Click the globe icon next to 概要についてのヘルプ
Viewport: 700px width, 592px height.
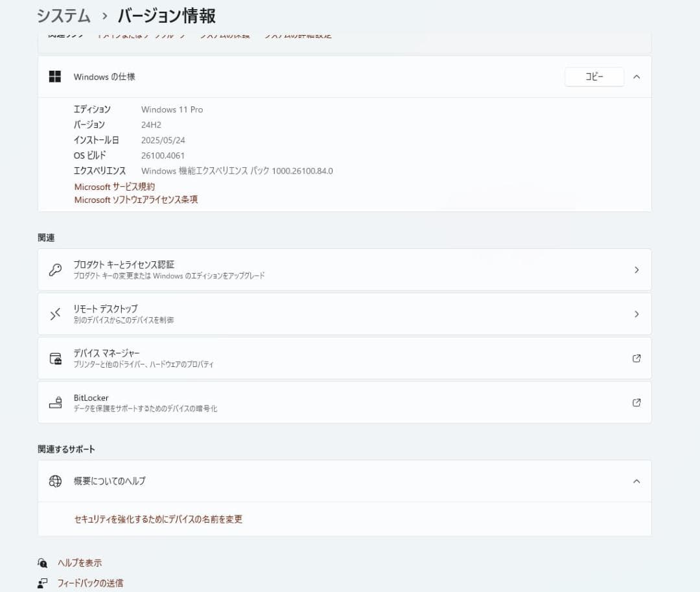click(54, 480)
